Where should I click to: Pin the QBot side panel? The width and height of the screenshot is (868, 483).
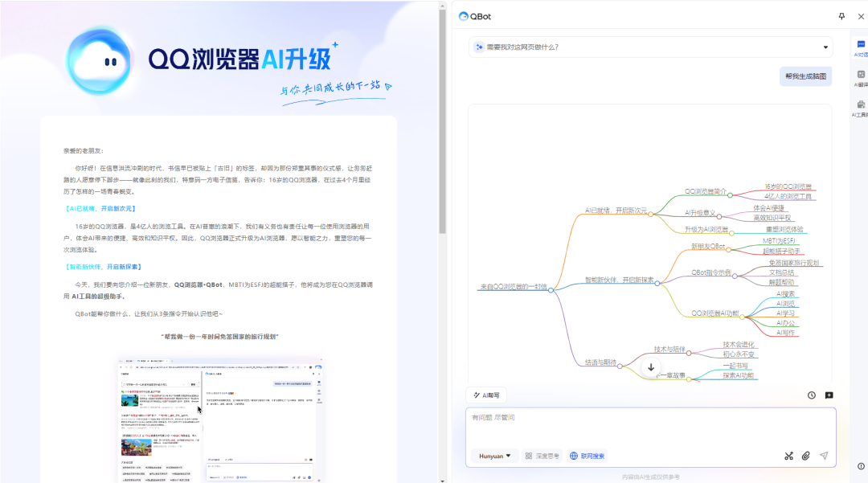point(841,16)
